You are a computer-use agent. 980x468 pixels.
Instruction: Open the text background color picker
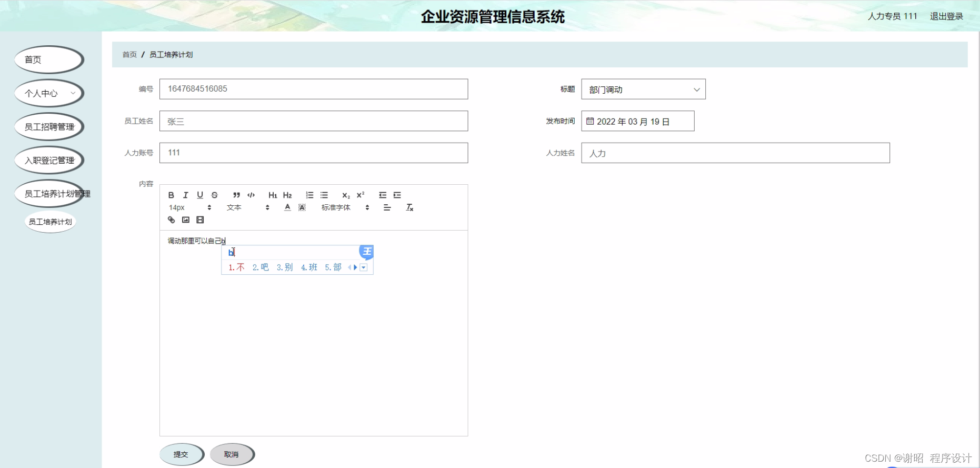click(x=302, y=207)
